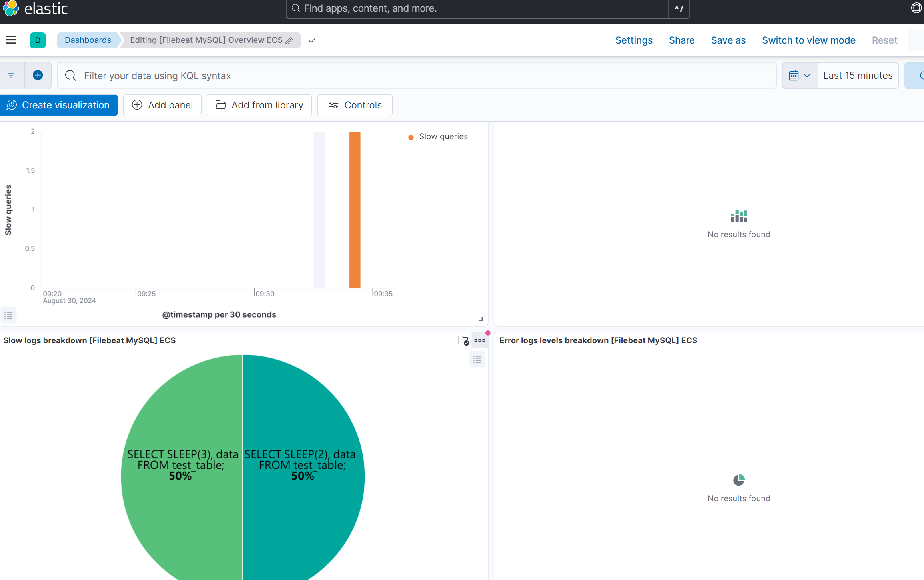Click Add panel button
This screenshot has height=580, width=924.
pos(162,105)
